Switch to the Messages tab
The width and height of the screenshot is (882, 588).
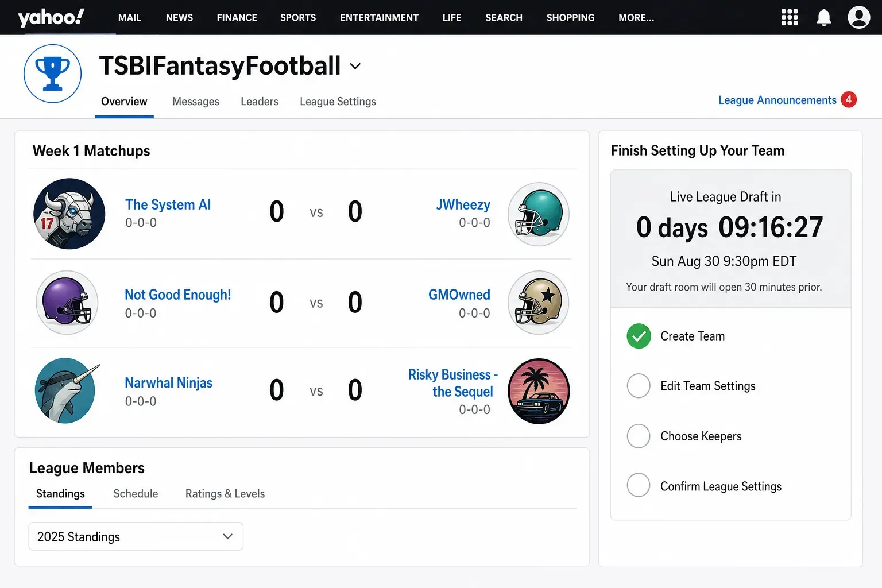point(196,102)
